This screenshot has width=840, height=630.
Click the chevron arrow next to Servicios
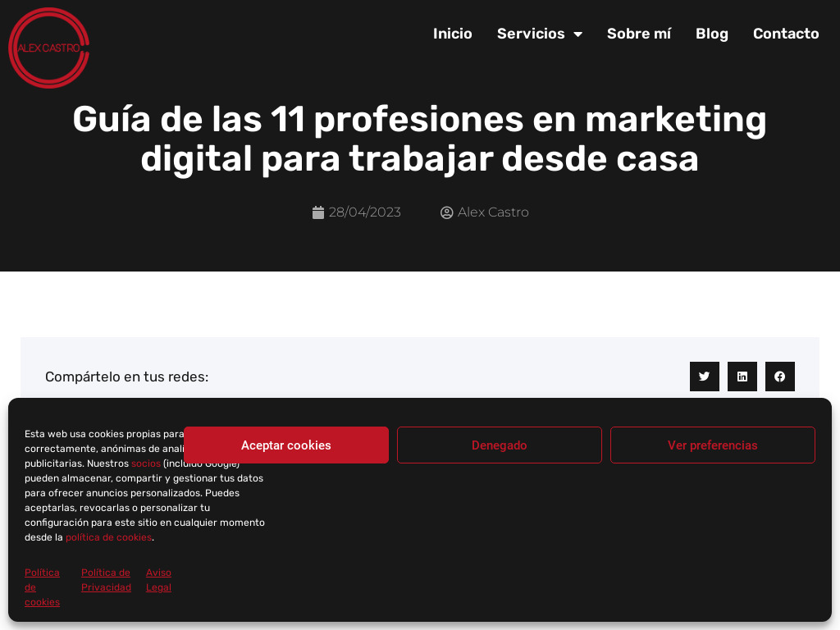[579, 34]
